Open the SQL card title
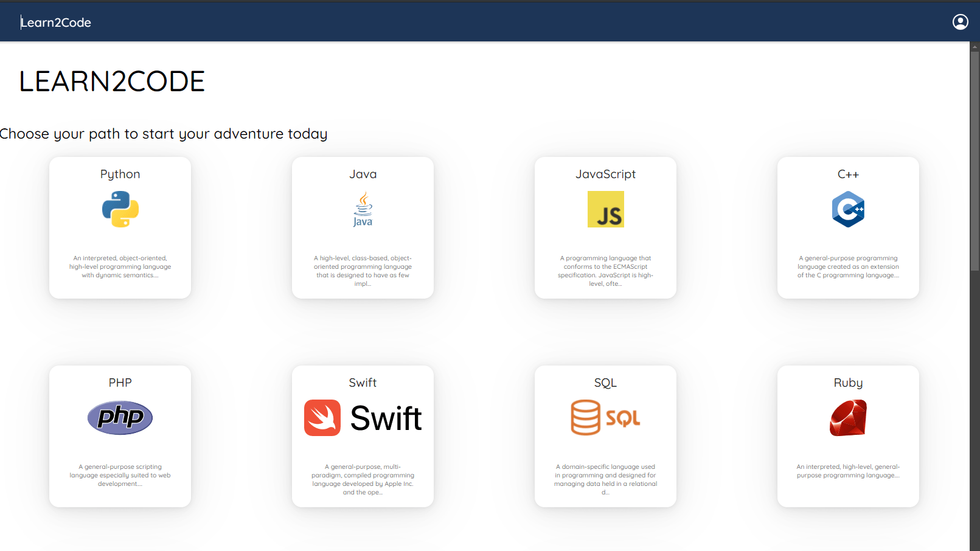Viewport: 980px width, 551px height. [x=606, y=383]
